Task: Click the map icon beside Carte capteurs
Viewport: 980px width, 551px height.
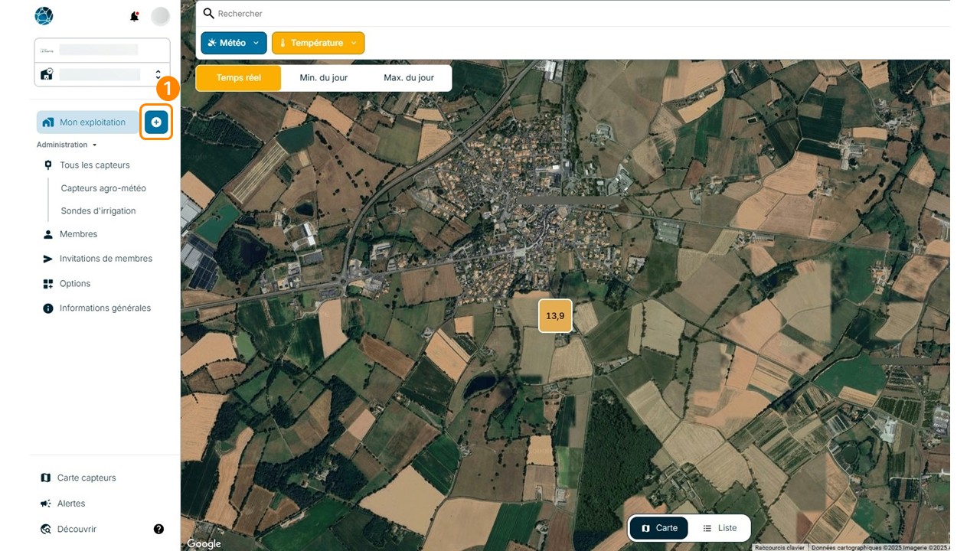Action: coord(45,478)
